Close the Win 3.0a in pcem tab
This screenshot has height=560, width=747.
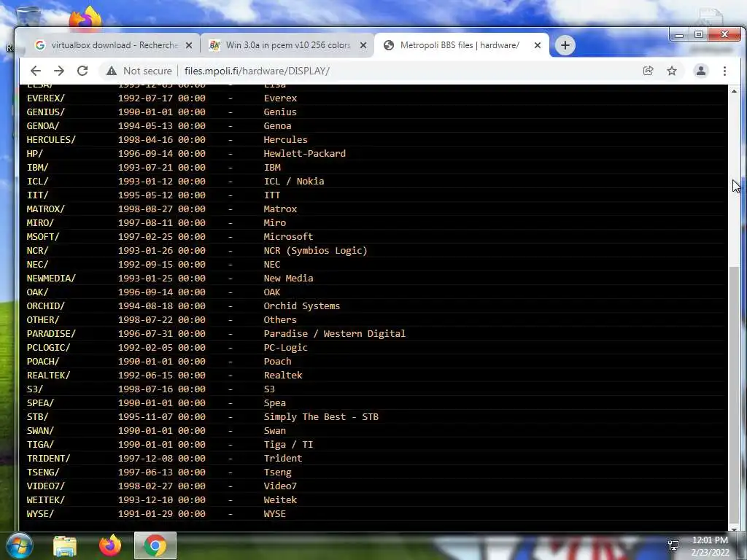(x=363, y=45)
